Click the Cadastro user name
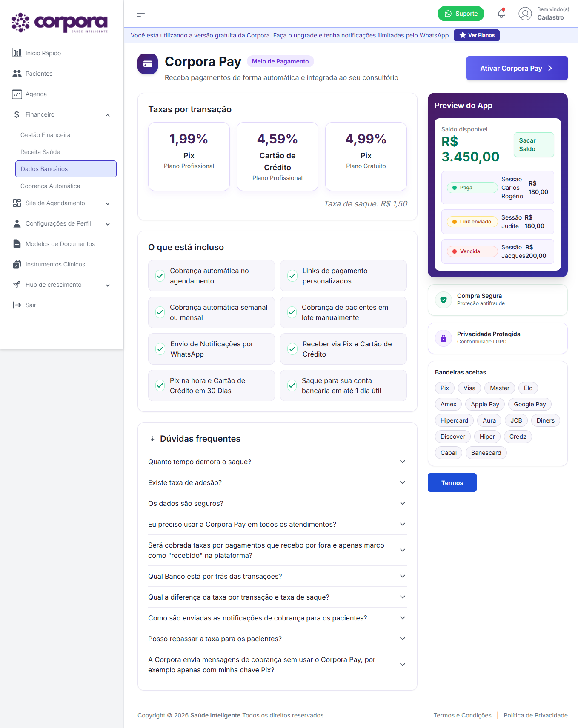This screenshot has height=728, width=578. (550, 17)
